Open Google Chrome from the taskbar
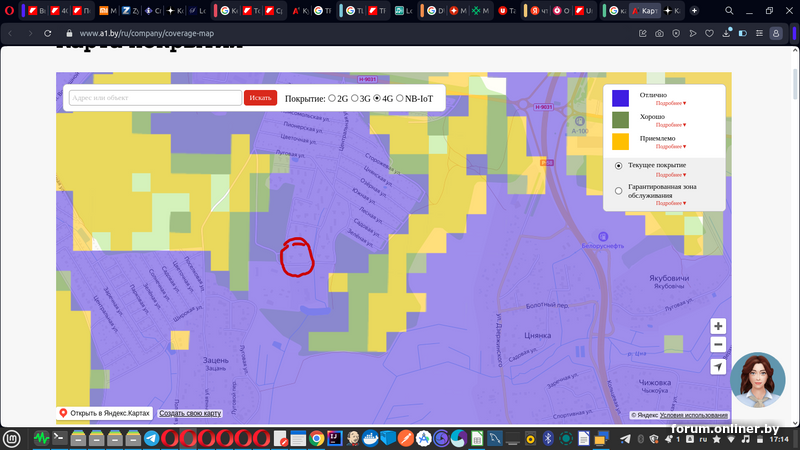800x450 pixels. click(316, 438)
